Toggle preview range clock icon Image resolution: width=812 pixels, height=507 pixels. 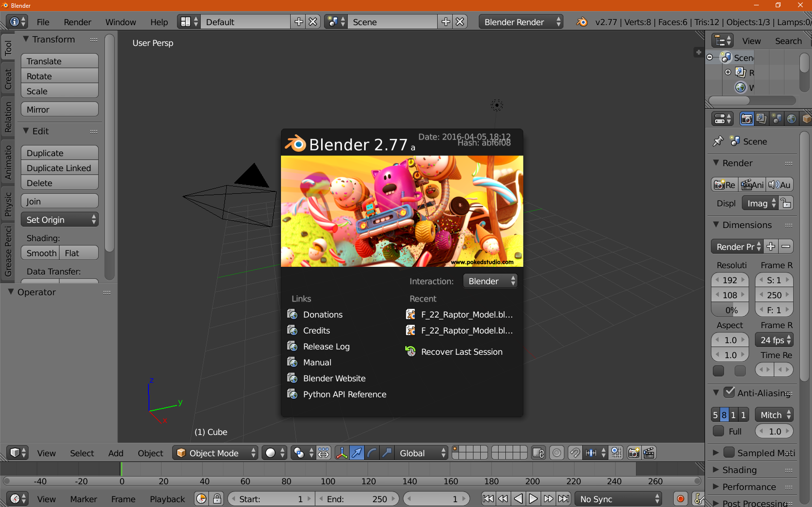point(202,499)
